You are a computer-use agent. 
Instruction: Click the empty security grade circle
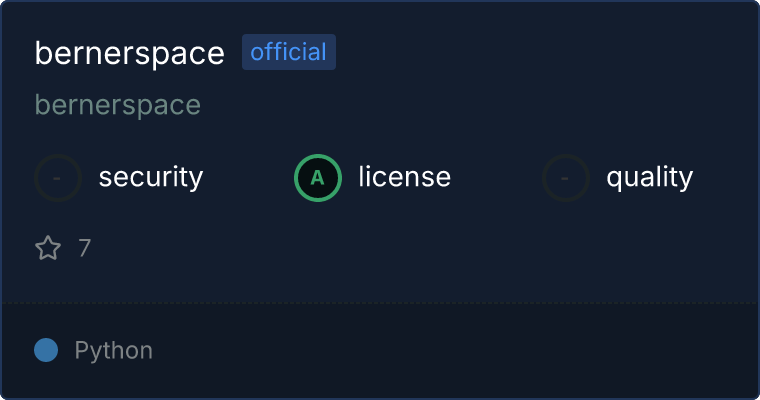[58, 178]
